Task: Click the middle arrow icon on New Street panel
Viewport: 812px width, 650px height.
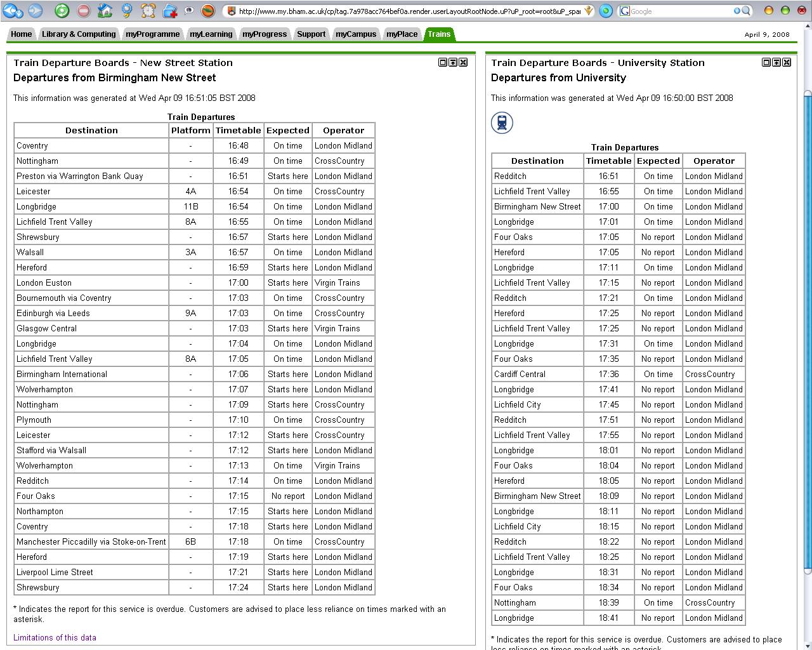Action: (x=453, y=62)
